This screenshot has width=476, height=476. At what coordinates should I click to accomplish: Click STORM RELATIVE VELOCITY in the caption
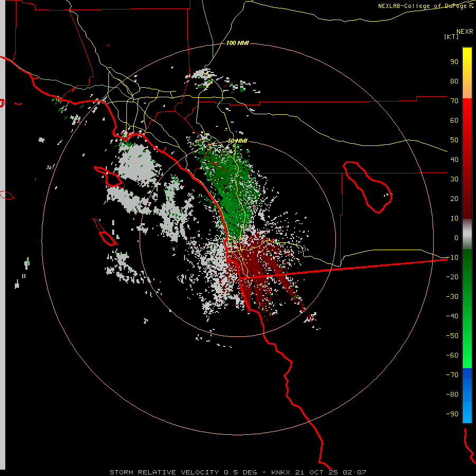[x=164, y=472]
